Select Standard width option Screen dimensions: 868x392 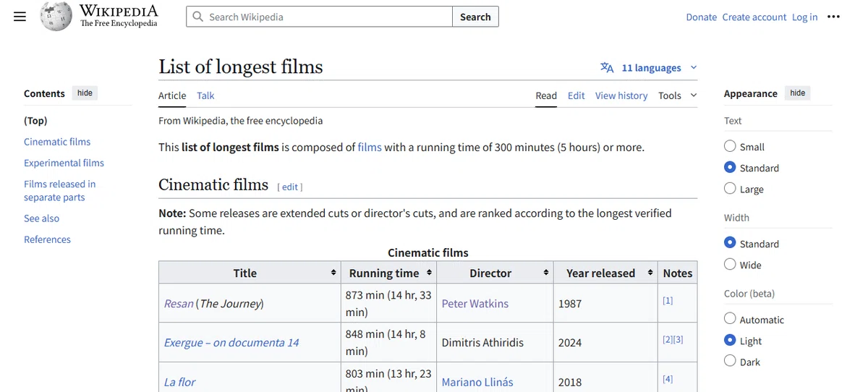(730, 243)
